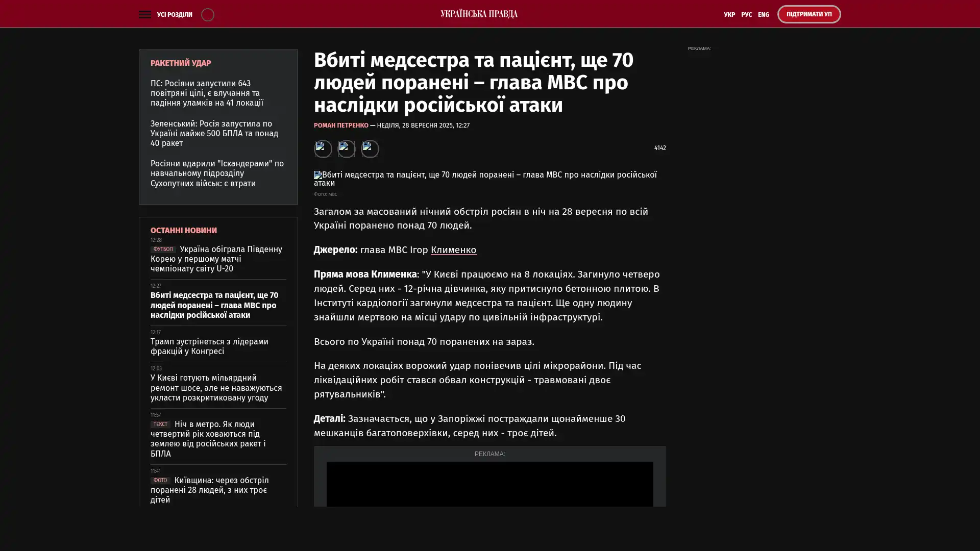
Task: Click the circular search icon in header
Action: [x=207, y=14]
